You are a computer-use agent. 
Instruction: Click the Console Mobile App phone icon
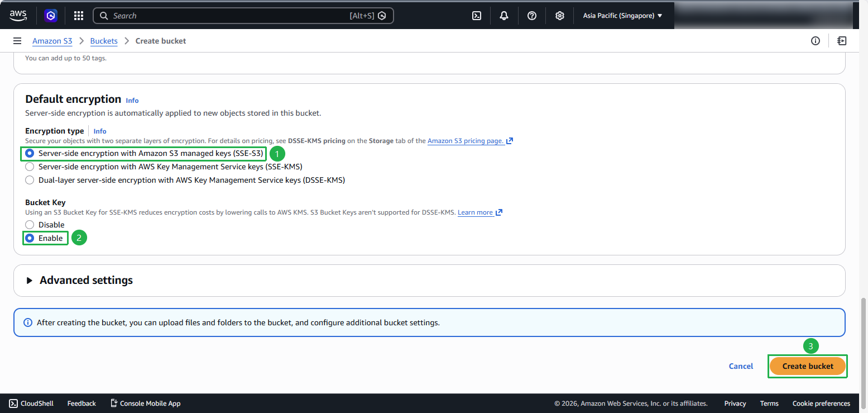[114, 403]
